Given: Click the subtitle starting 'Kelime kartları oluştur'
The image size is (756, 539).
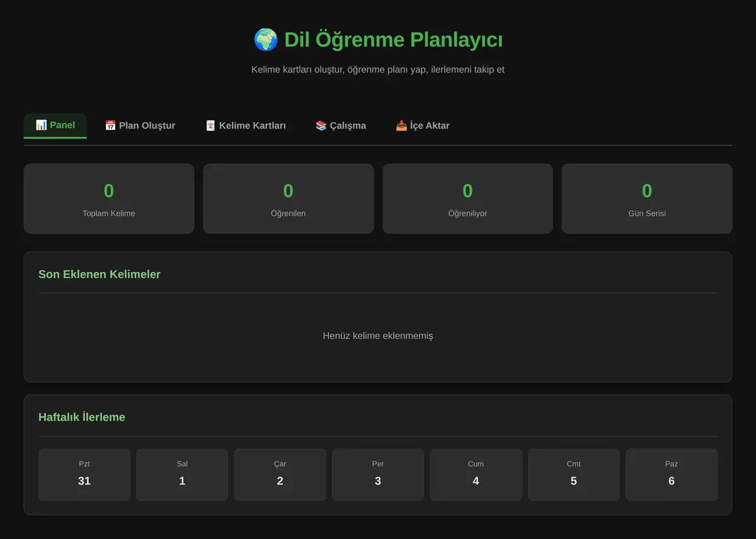Looking at the screenshot, I should click(x=378, y=69).
